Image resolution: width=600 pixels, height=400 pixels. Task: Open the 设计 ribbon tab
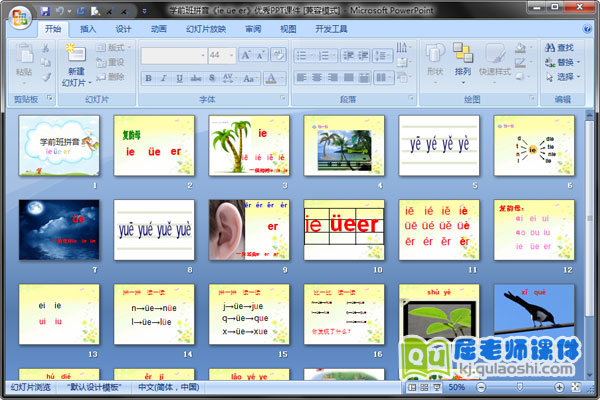click(x=123, y=29)
